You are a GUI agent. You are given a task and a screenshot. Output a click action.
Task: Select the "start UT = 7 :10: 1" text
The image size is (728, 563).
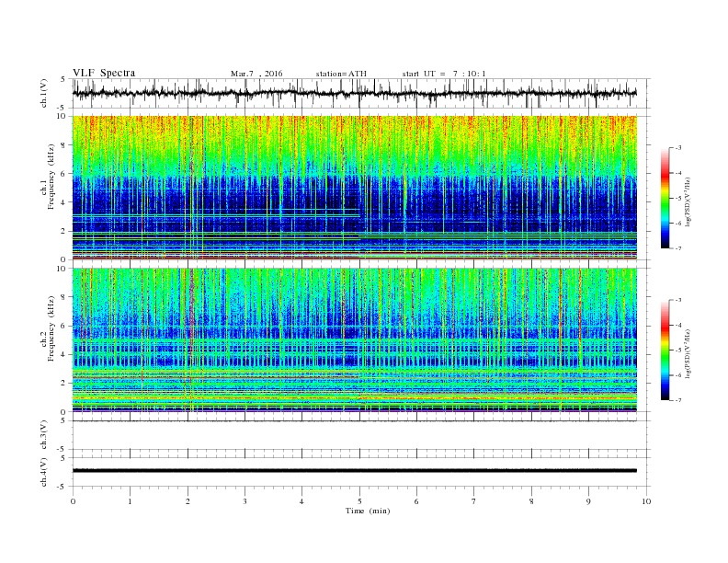point(444,74)
